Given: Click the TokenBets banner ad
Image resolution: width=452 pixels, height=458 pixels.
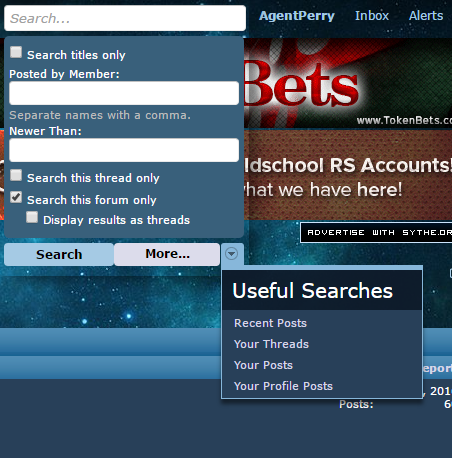Looking at the screenshot, I should [x=348, y=83].
